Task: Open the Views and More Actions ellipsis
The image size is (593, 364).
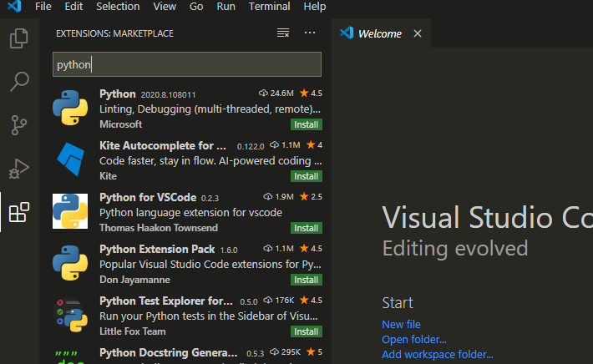Action: pos(310,33)
